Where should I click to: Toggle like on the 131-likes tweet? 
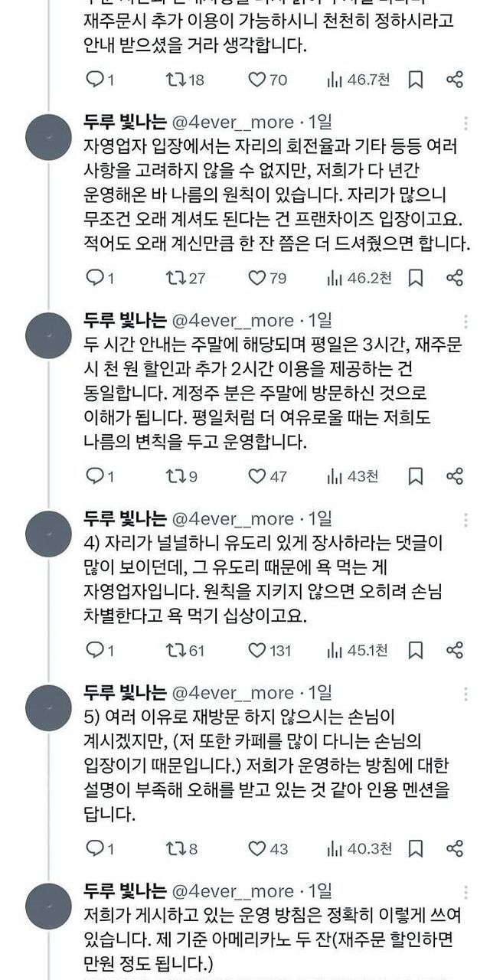tap(258, 651)
